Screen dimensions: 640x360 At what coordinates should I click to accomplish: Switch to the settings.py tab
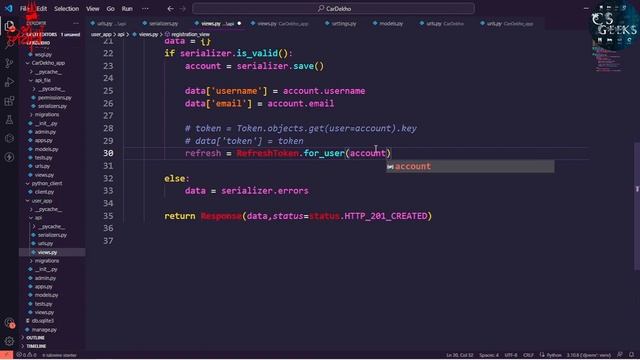[x=341, y=24]
